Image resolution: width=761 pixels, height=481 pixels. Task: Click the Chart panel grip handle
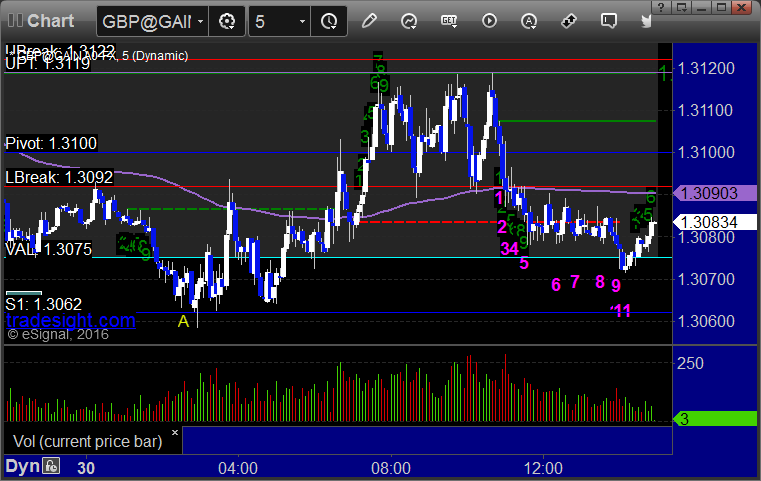pyautogui.click(x=15, y=21)
